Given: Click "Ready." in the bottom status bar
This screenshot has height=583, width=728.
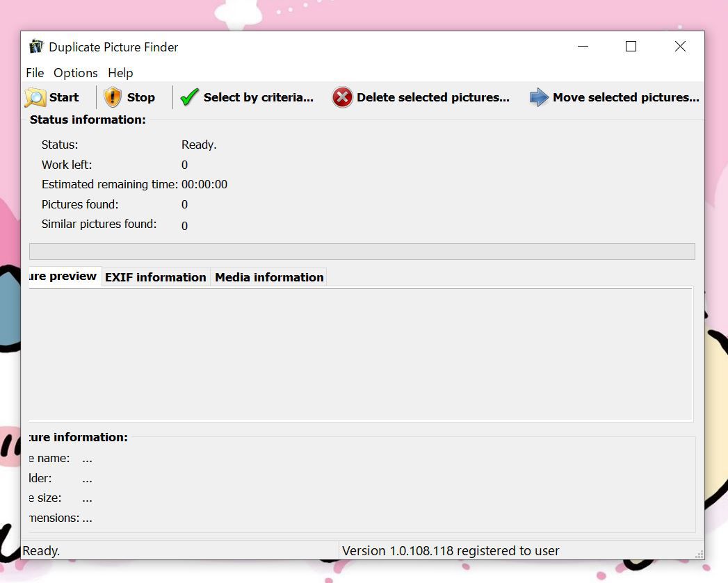Looking at the screenshot, I should (x=41, y=551).
